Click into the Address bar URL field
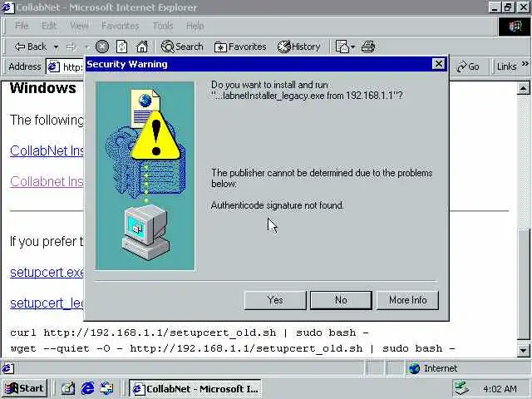532x399 pixels. point(72,66)
